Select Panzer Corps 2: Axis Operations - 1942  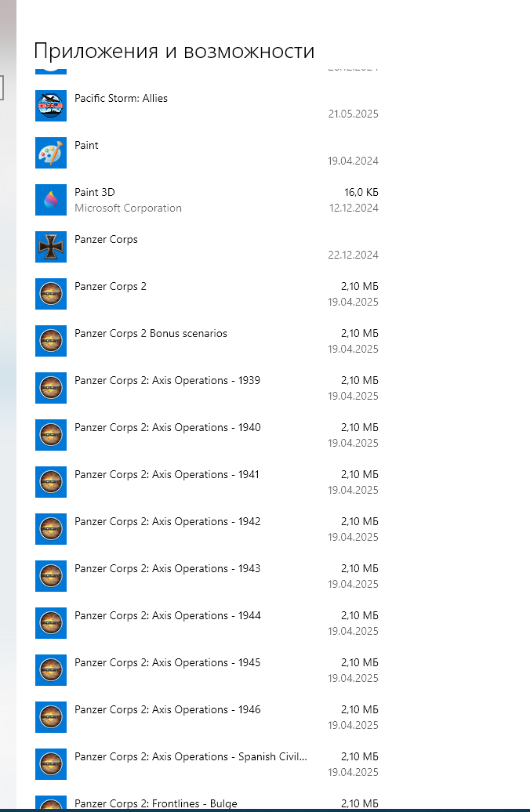(207, 529)
